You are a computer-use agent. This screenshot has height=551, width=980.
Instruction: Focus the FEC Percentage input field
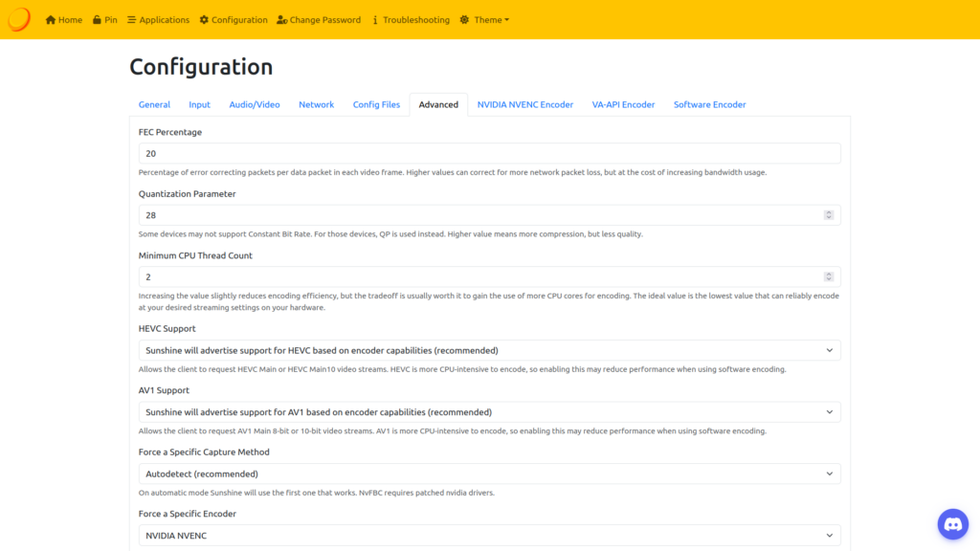pyautogui.click(x=489, y=154)
